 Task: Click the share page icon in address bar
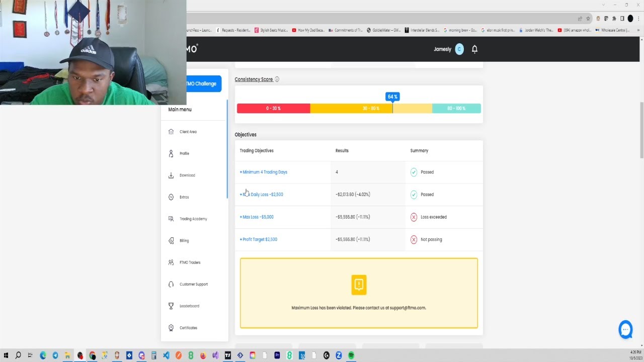(580, 19)
